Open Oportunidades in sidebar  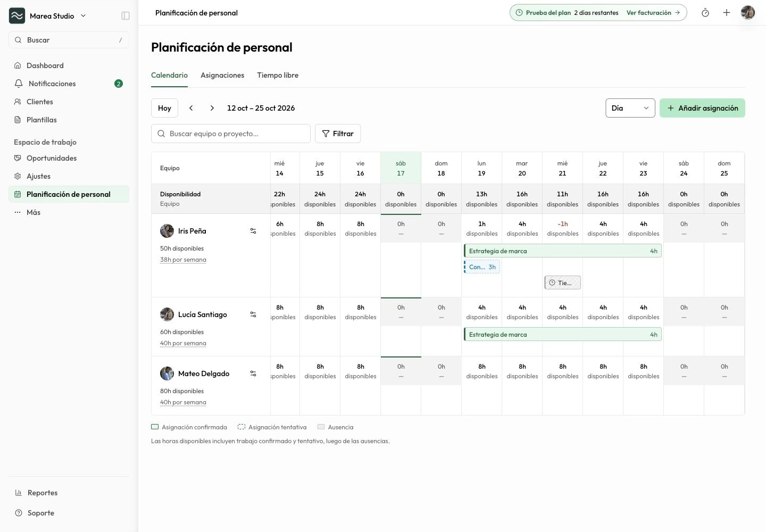coord(69,158)
